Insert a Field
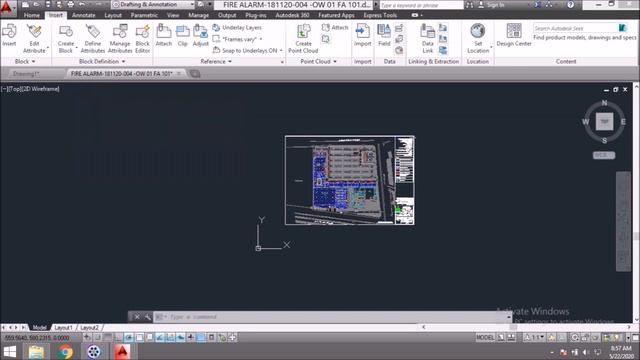The image size is (640, 360). coord(384,35)
